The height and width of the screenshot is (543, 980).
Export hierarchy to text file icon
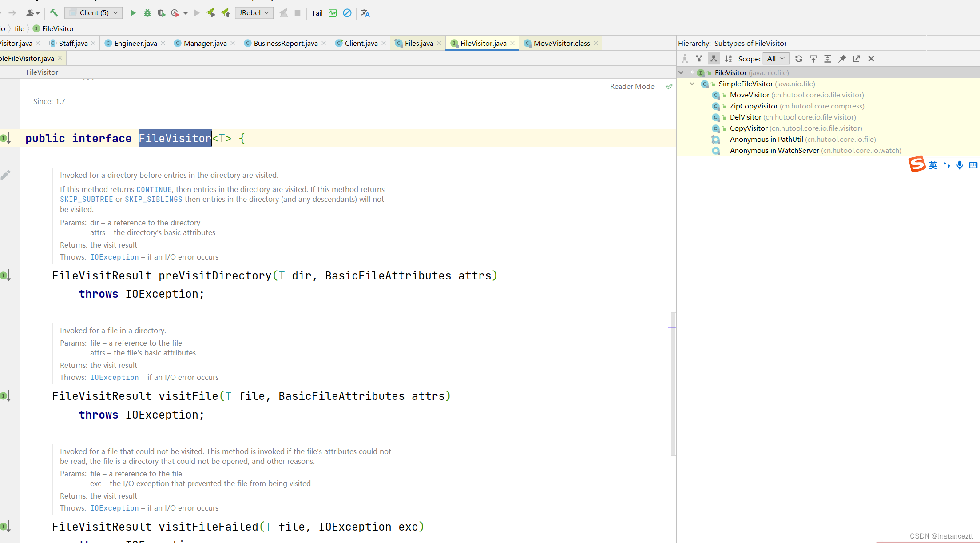point(857,59)
